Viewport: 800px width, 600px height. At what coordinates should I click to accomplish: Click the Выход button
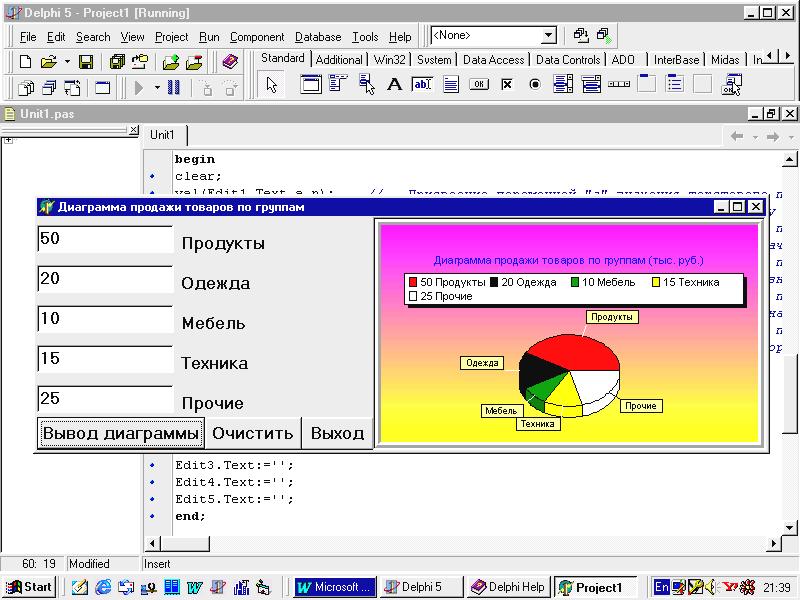tap(337, 433)
